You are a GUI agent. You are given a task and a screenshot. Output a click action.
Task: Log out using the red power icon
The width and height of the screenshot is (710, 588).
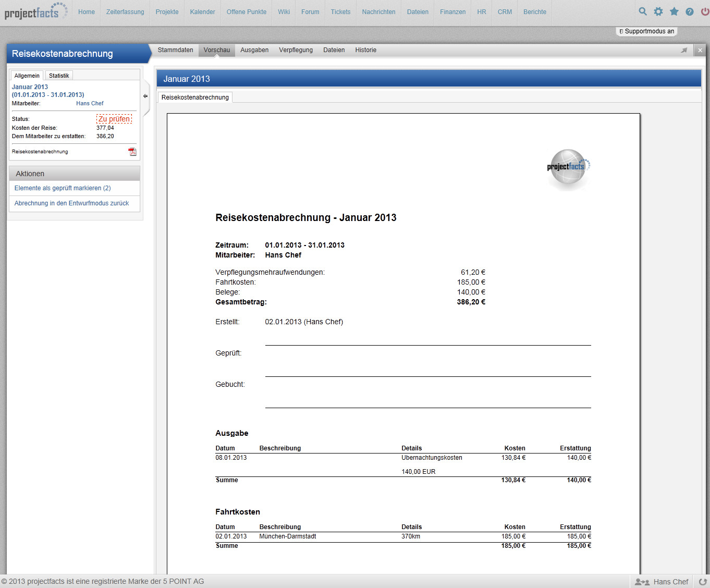pos(705,11)
